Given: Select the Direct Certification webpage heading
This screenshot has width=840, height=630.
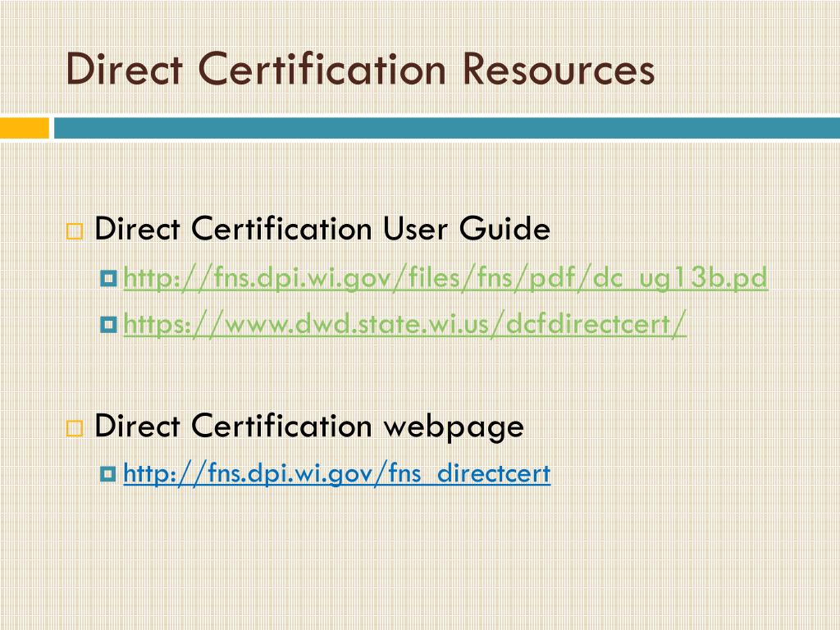Looking at the screenshot, I should click(309, 427).
